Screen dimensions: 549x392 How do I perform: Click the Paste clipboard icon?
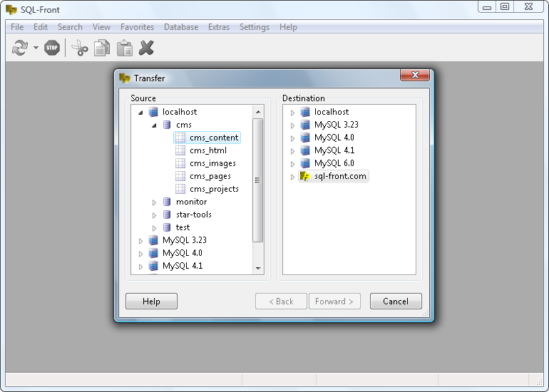tap(124, 48)
